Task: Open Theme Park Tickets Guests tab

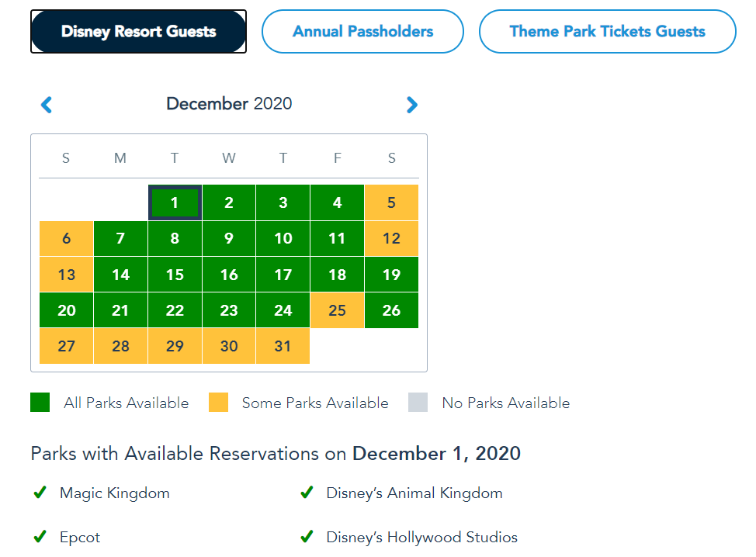Action: (607, 32)
